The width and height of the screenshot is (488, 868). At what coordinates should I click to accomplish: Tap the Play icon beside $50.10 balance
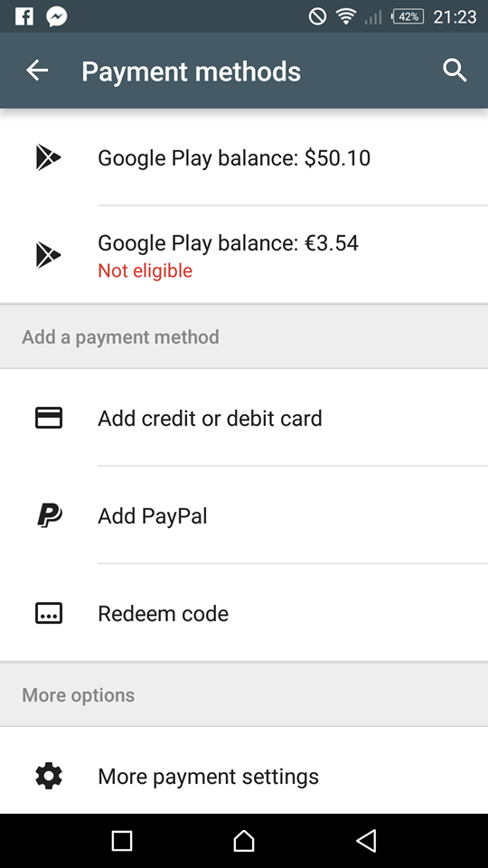click(48, 157)
